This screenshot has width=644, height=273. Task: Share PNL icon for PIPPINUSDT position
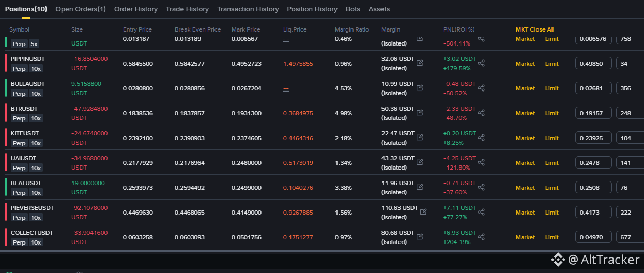(481, 64)
